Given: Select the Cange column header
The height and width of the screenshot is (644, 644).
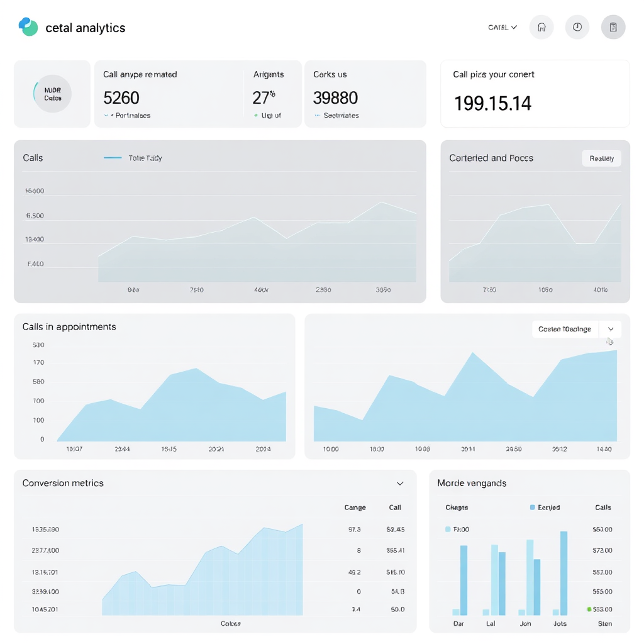Looking at the screenshot, I should 355,508.
